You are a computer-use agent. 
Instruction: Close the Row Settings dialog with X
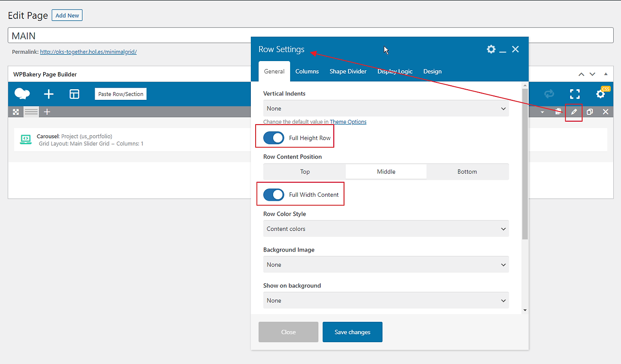tap(515, 49)
